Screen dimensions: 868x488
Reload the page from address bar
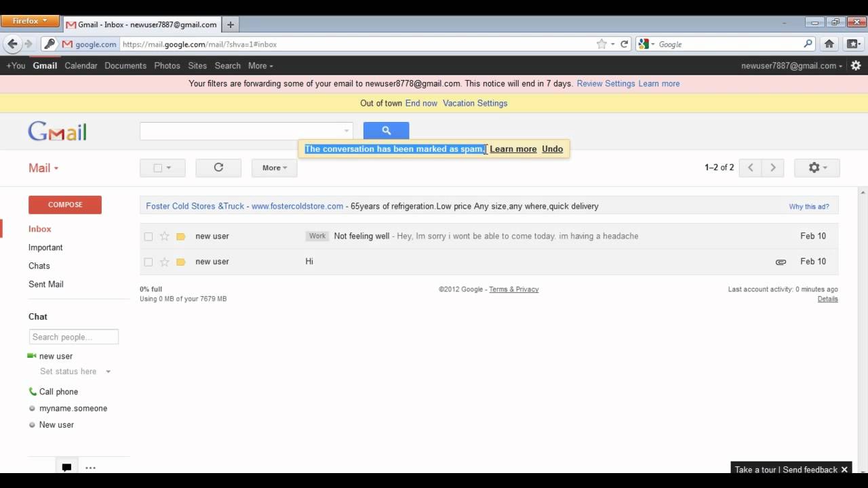point(625,44)
